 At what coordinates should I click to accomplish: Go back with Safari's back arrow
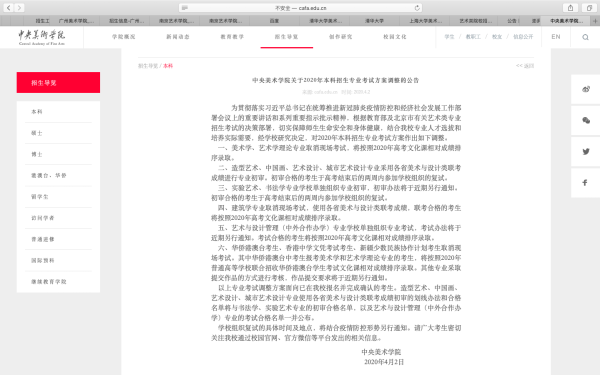tap(8, 8)
